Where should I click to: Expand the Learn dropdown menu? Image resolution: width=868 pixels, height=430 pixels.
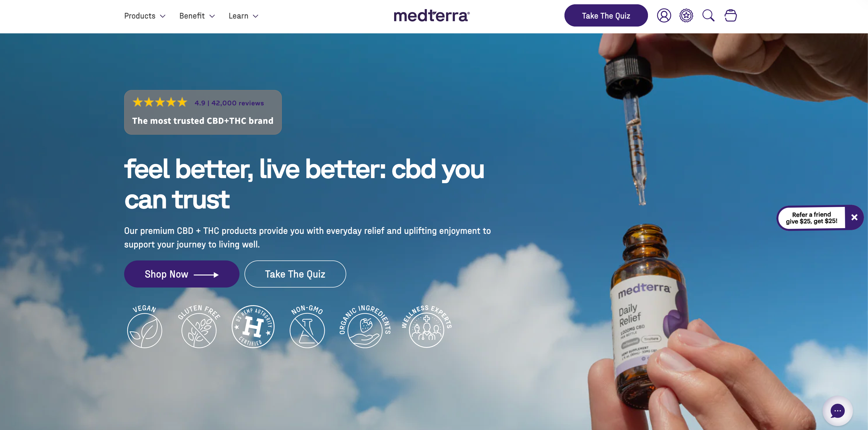point(243,16)
